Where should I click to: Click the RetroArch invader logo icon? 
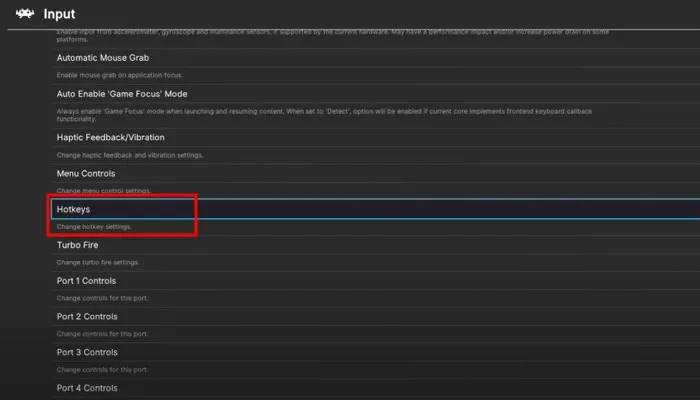25,13
